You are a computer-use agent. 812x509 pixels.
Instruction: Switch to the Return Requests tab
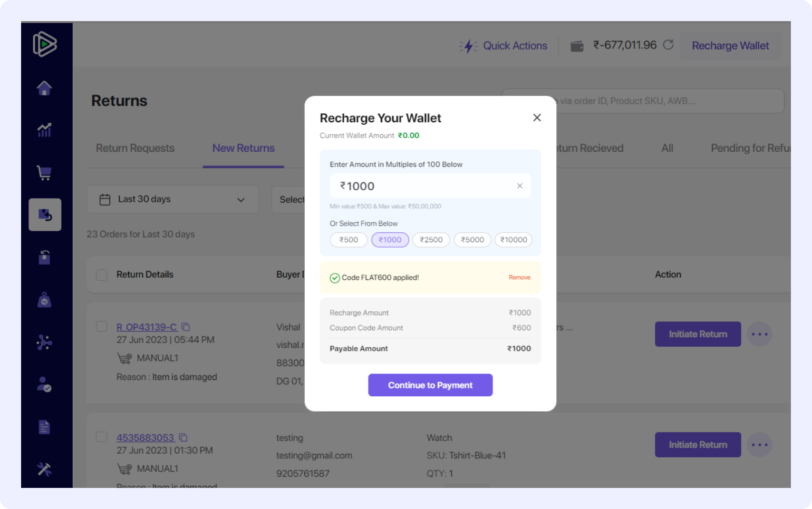click(x=135, y=148)
